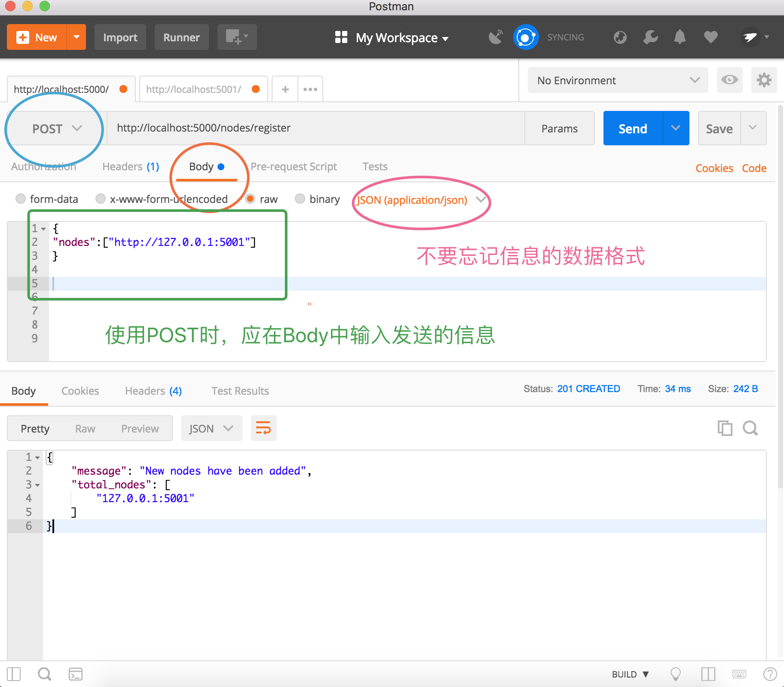Open response Cookies tab
Screen dimensions: 784x687
point(80,391)
